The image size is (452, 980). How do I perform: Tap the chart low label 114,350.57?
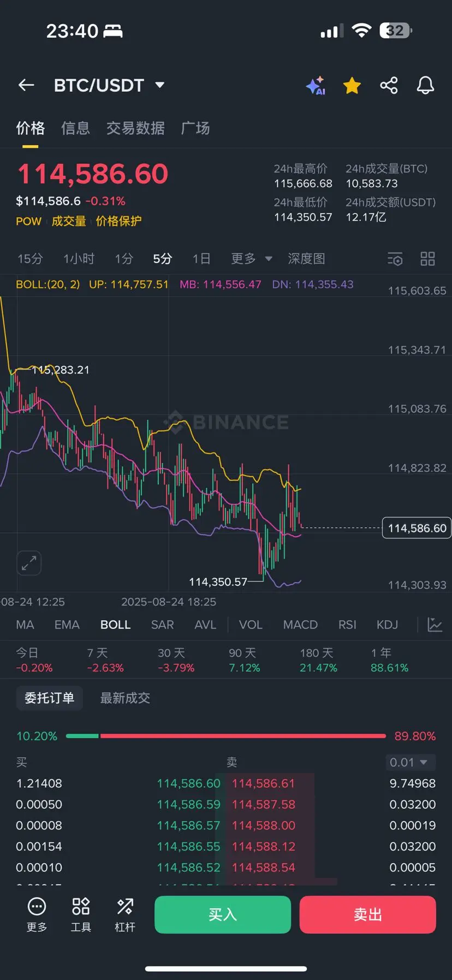coord(218,582)
